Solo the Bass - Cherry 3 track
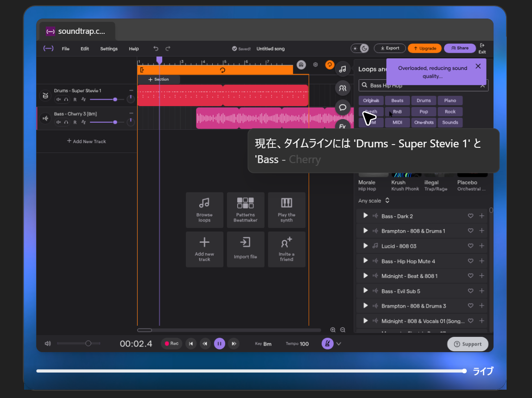This screenshot has width=532, height=398. (x=66, y=122)
